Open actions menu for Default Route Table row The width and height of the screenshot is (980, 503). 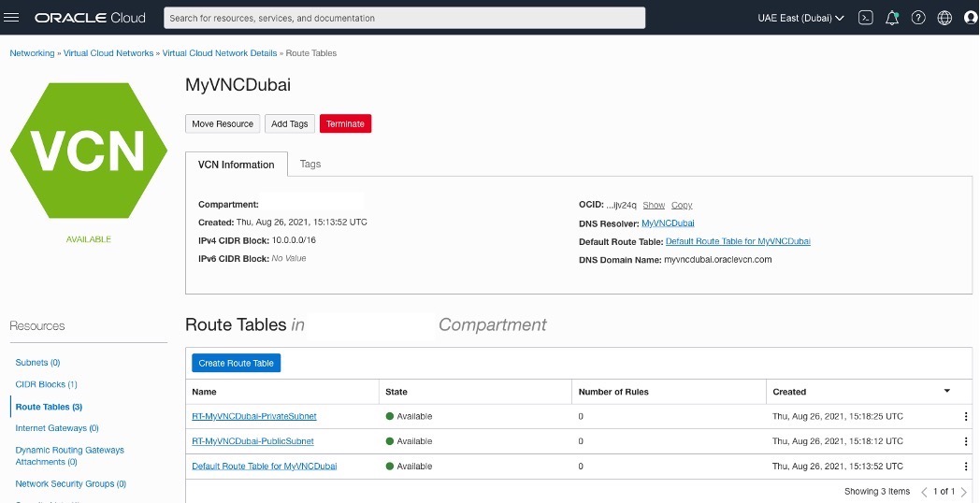point(966,467)
